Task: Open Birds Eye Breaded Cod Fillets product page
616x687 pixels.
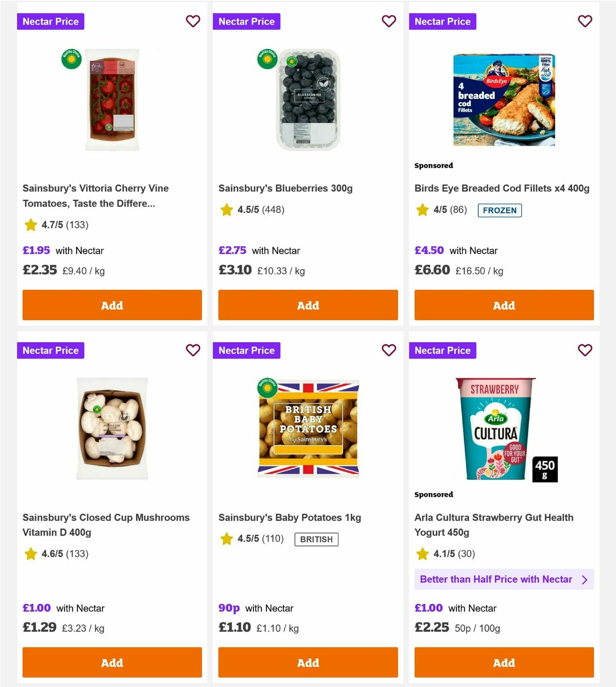Action: pyautogui.click(x=502, y=188)
